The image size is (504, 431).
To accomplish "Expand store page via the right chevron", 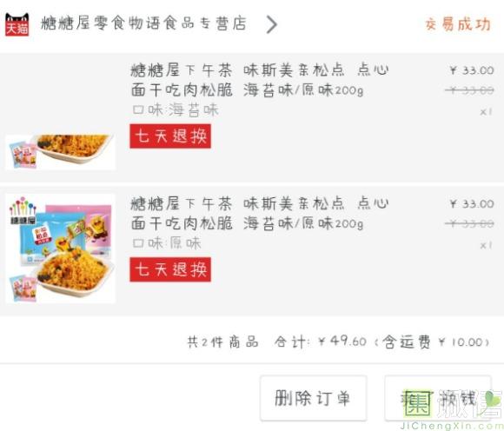I will 272,24.
